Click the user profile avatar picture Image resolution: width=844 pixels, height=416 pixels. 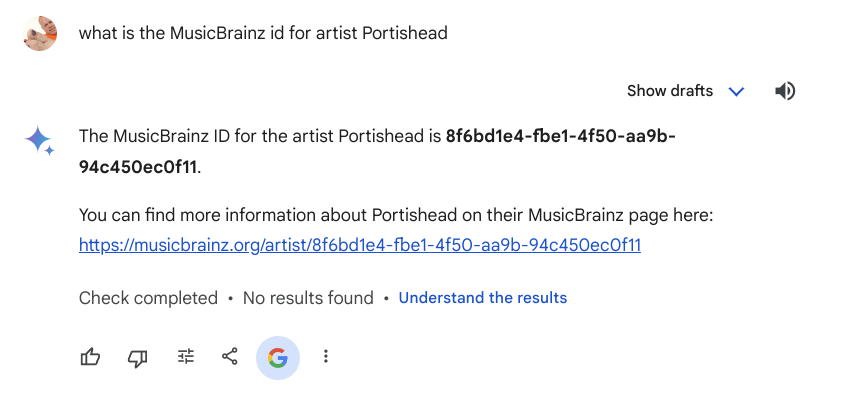coord(40,33)
